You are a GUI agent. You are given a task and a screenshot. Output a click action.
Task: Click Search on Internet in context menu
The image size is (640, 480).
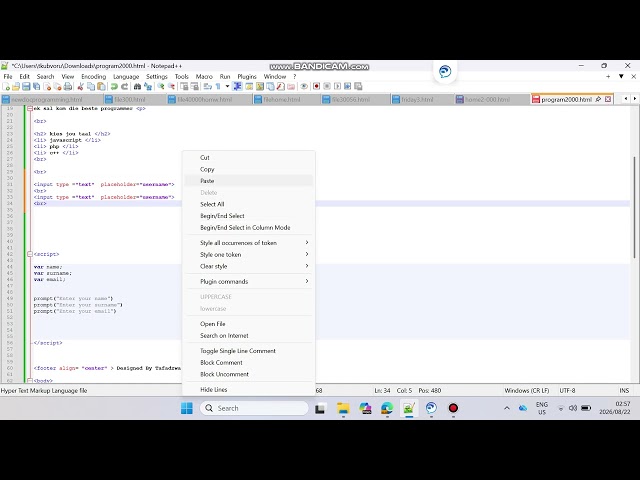248,336
